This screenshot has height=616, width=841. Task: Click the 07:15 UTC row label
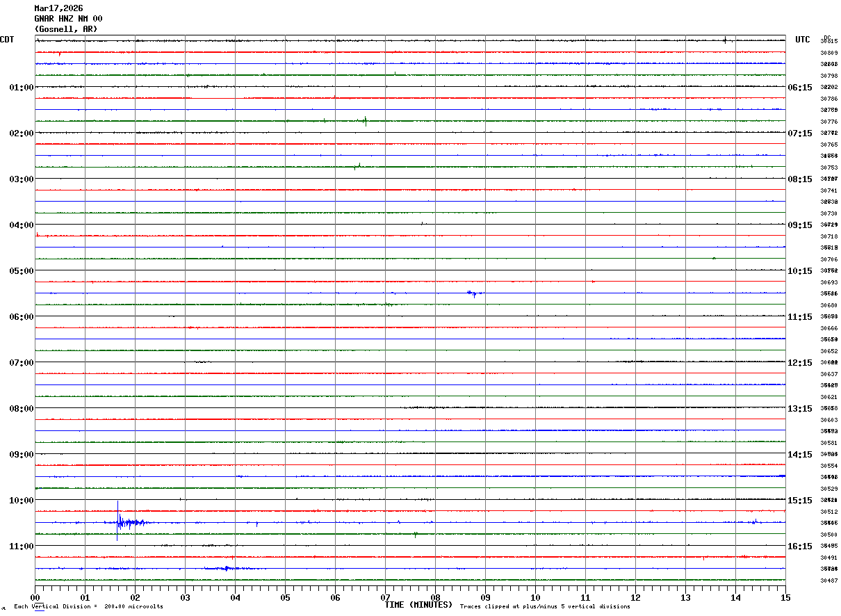coord(800,133)
